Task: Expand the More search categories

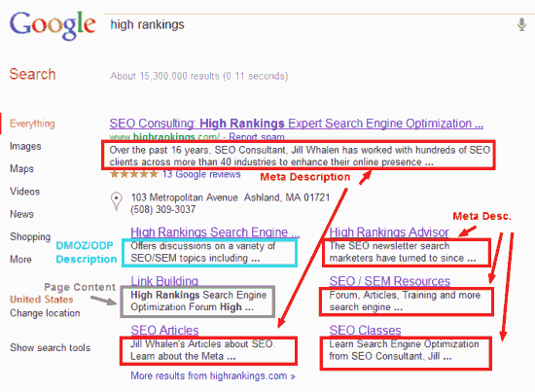Action: coord(20,259)
